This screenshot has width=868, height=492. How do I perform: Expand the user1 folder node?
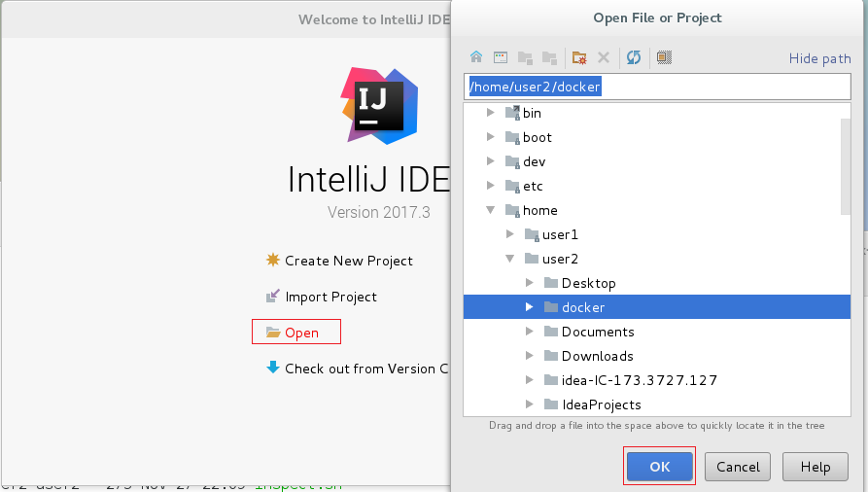point(510,234)
